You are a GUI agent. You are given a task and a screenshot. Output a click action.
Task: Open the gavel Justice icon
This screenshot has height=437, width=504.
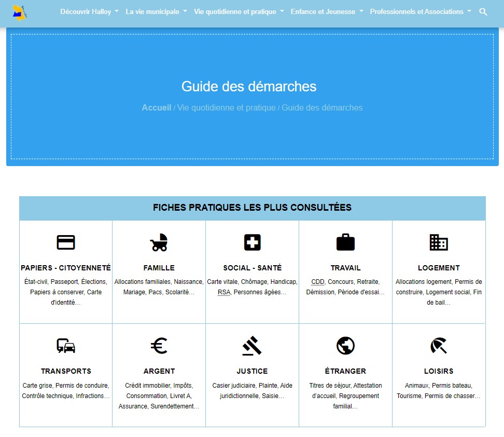tap(253, 346)
